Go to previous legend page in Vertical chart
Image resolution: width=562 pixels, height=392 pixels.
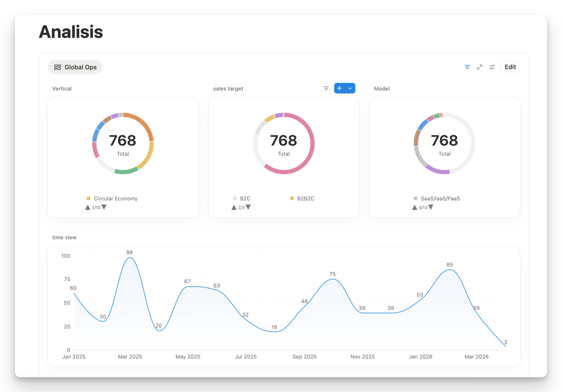click(x=88, y=207)
